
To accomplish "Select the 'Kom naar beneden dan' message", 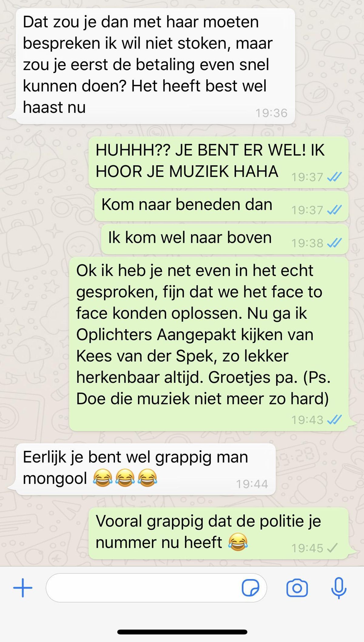I will tap(221, 206).
